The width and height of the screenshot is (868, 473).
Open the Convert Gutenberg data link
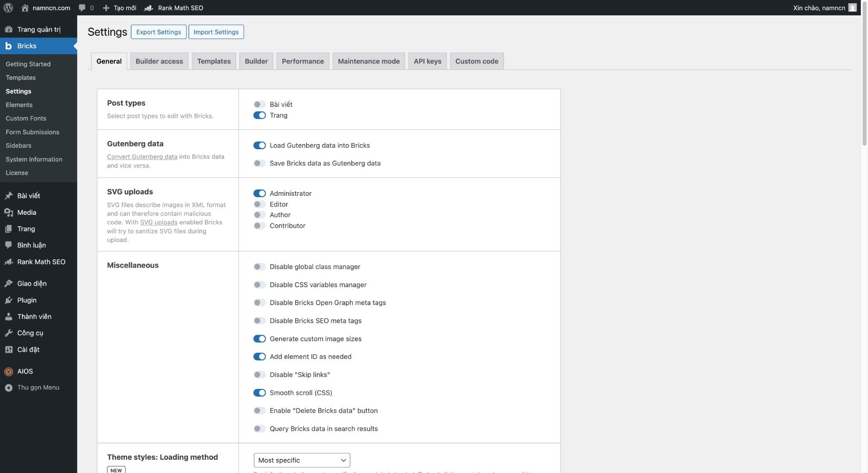pyautogui.click(x=142, y=156)
